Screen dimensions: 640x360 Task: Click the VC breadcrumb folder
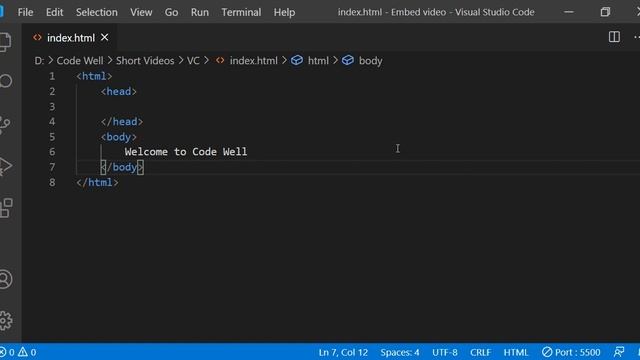click(x=193, y=61)
